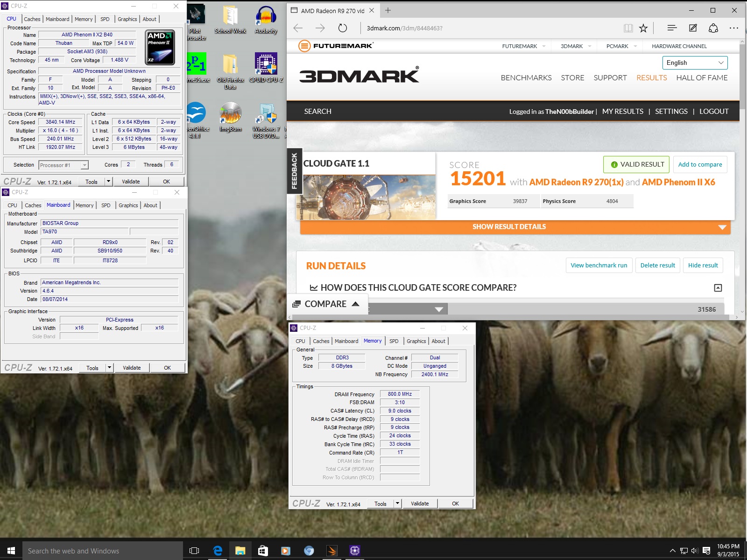Open Processor #1 selection dropdown
This screenshot has height=560, width=747.
(x=64, y=165)
